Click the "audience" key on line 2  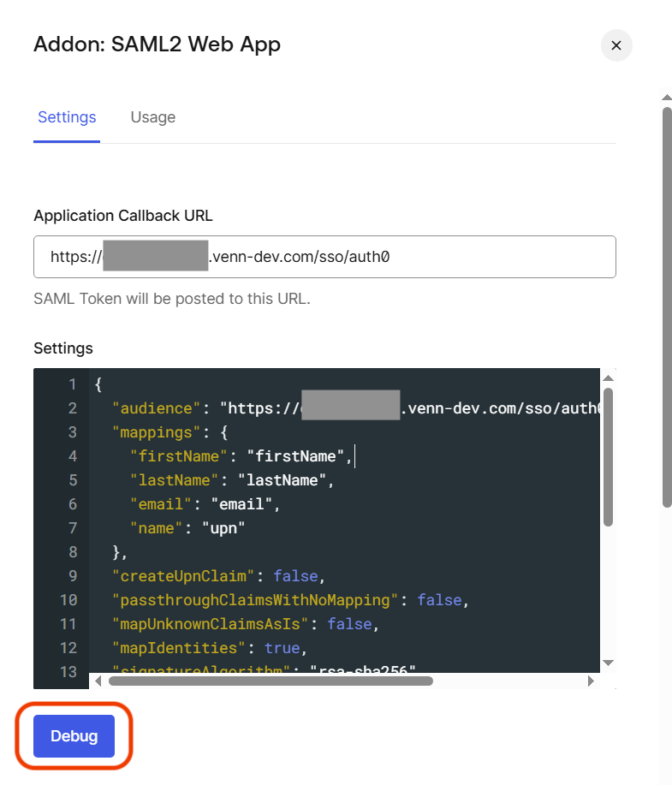(x=157, y=408)
